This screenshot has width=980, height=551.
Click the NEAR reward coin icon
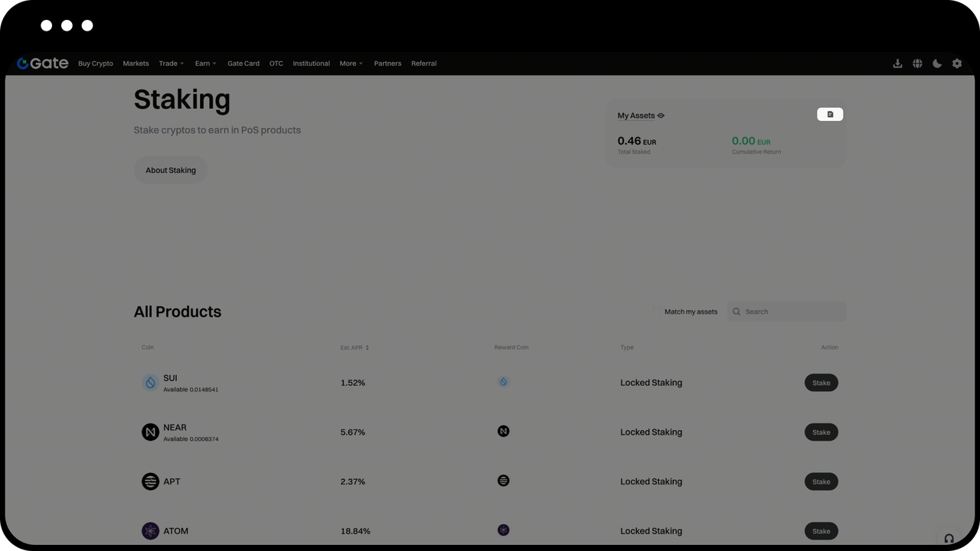tap(503, 432)
